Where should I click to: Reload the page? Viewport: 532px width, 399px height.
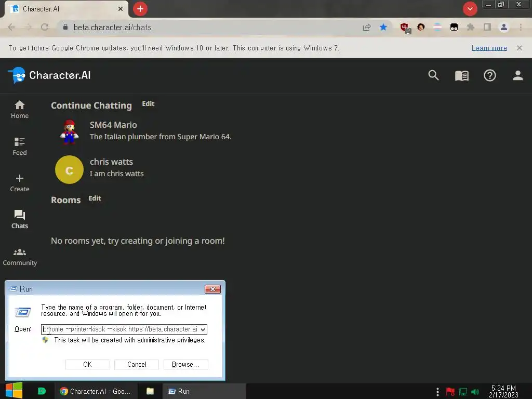tap(45, 27)
